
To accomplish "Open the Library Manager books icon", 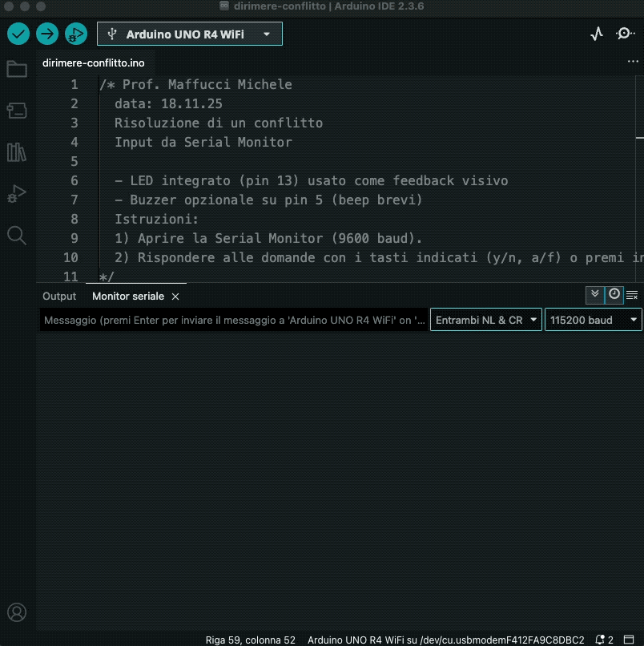I will coord(16,151).
